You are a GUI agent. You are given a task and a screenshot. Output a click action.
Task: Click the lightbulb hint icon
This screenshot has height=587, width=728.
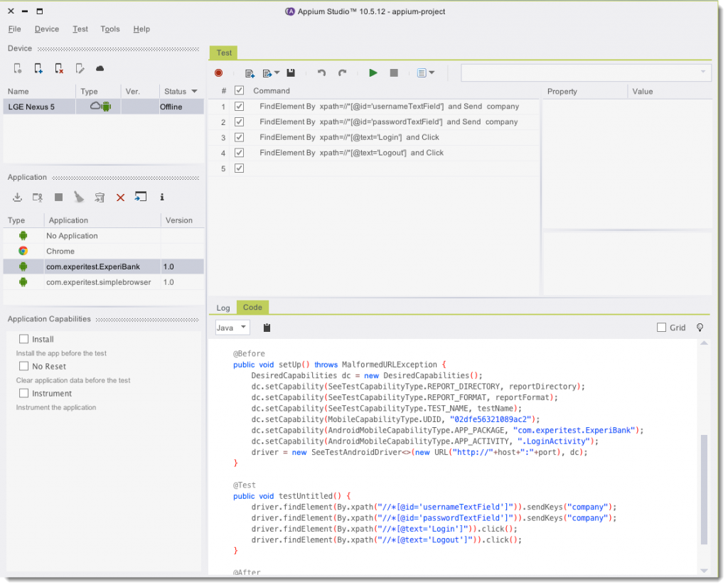[x=700, y=328]
